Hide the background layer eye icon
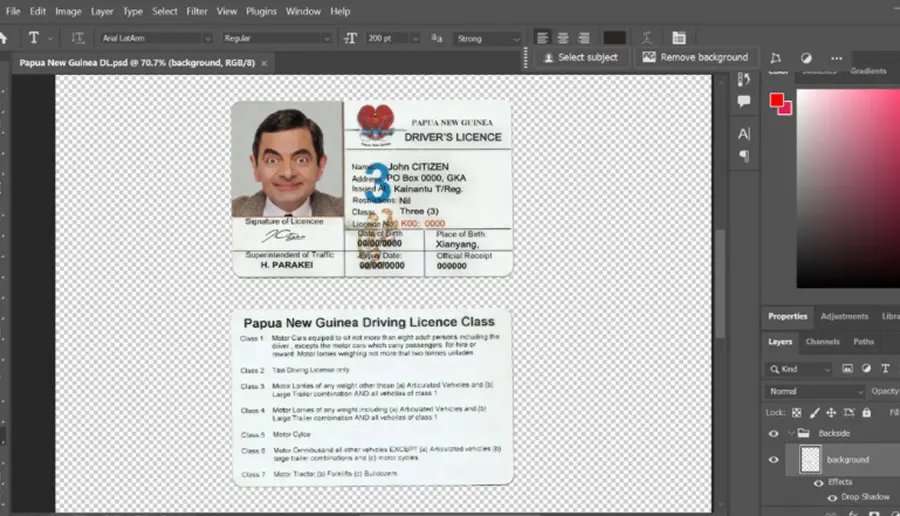The height and width of the screenshot is (516, 900). coord(774,459)
